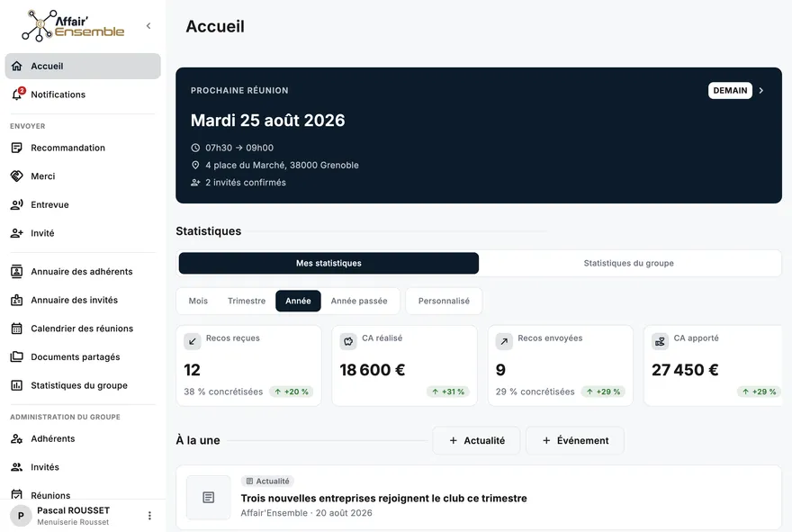Select the Année passée period filter

(x=359, y=301)
